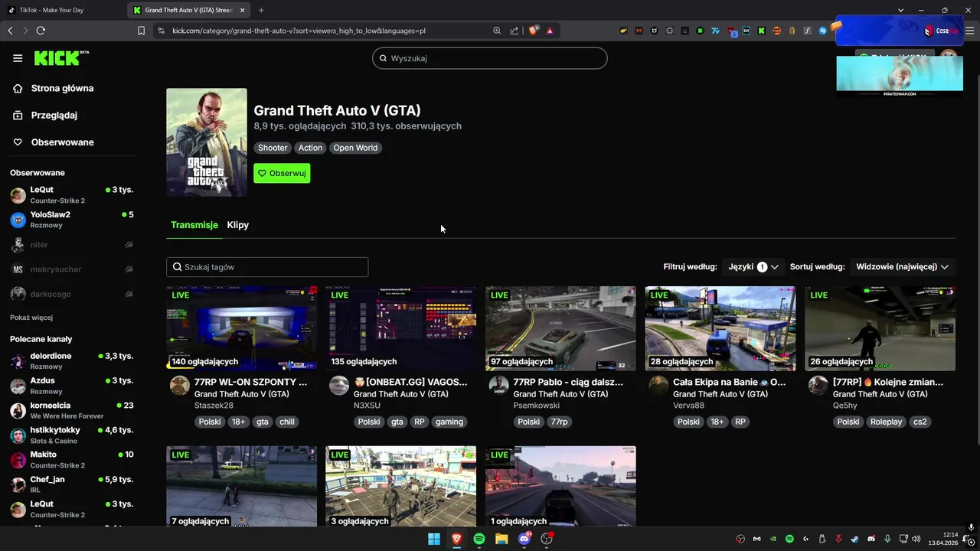The height and width of the screenshot is (551, 980).
Task: Open stream thumbnail with 97 oglądających
Action: [x=560, y=328]
